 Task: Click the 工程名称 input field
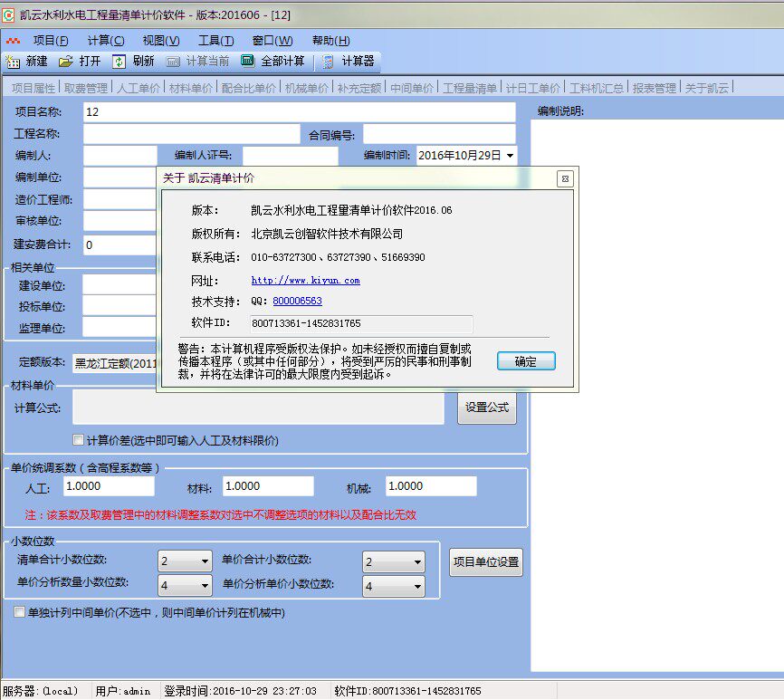[192, 134]
